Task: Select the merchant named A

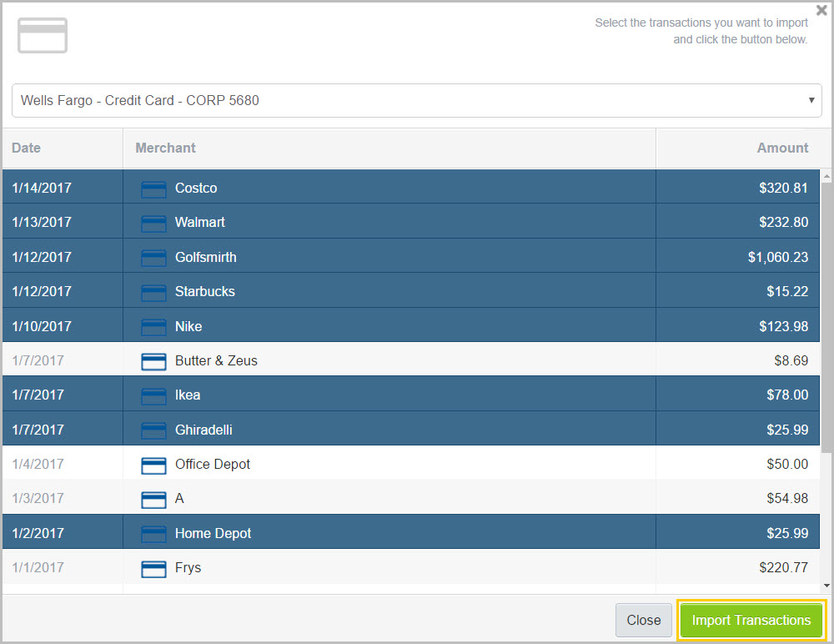Action: point(179,498)
